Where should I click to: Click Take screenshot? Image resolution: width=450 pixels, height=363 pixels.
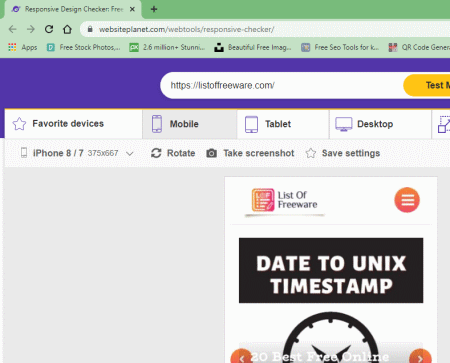[x=250, y=153]
